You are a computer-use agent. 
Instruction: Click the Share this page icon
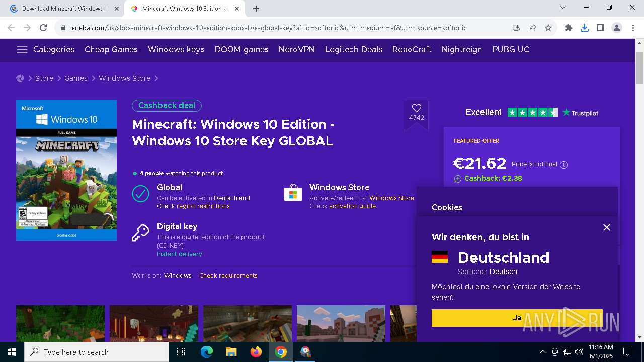532,28
